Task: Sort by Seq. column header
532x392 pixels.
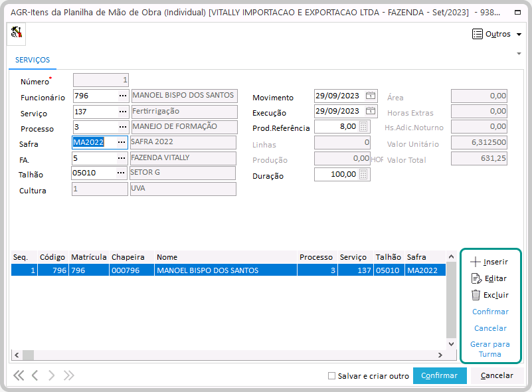Action: (x=24, y=257)
